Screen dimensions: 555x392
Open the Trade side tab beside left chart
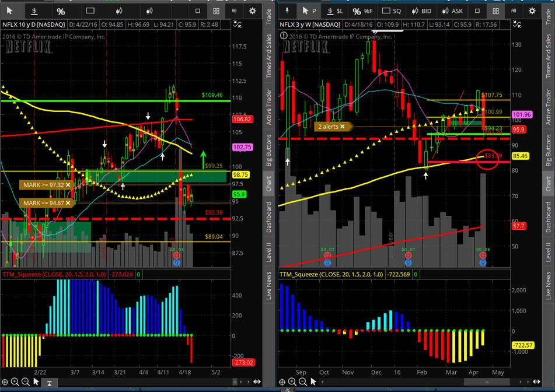point(269,17)
